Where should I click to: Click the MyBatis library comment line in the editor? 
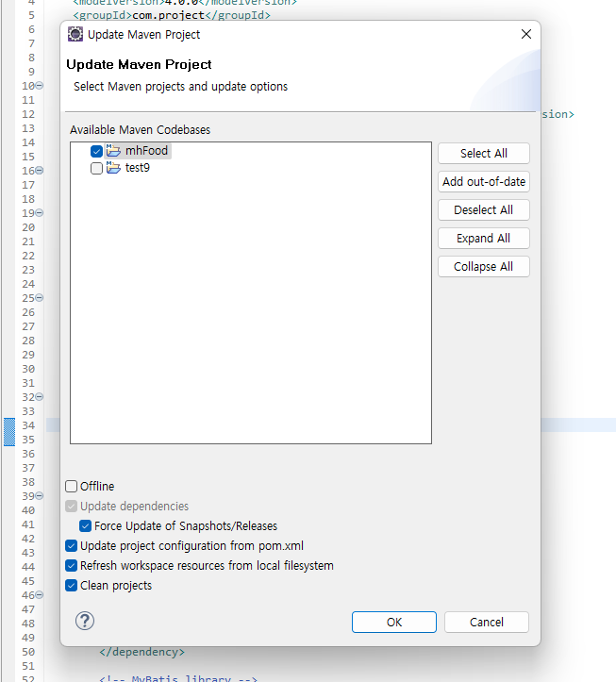coord(178,678)
